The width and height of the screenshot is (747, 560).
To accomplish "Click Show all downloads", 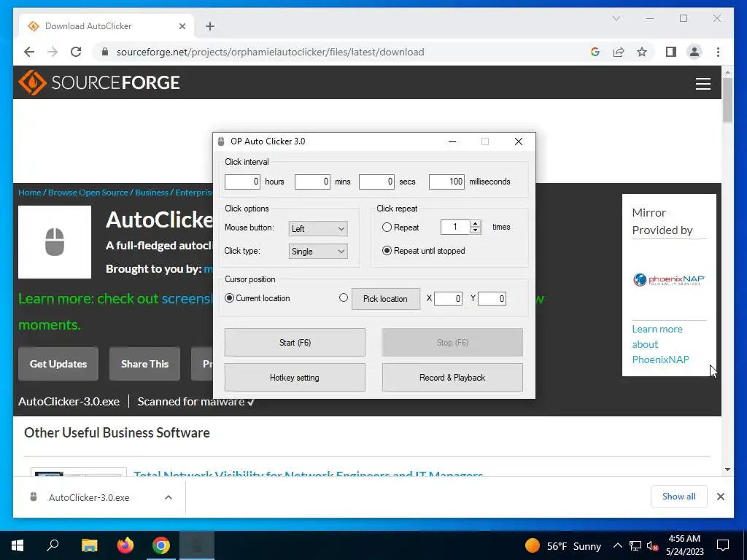I will (679, 497).
